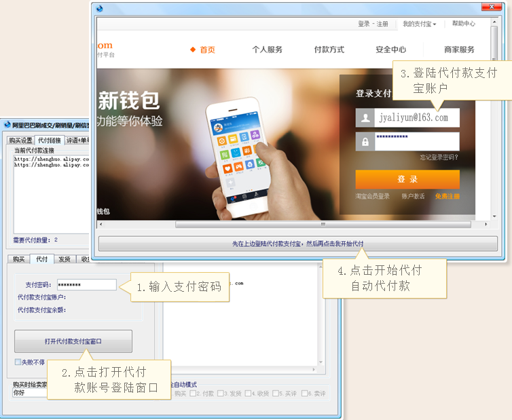
Task: Click the 代付款支付宝账户: label
Action: point(42,297)
